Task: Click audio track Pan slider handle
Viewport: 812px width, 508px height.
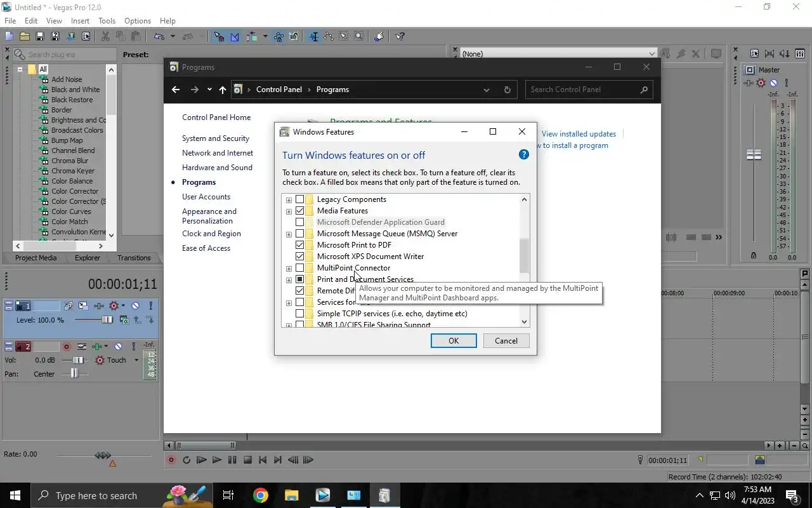Action: [x=74, y=374]
